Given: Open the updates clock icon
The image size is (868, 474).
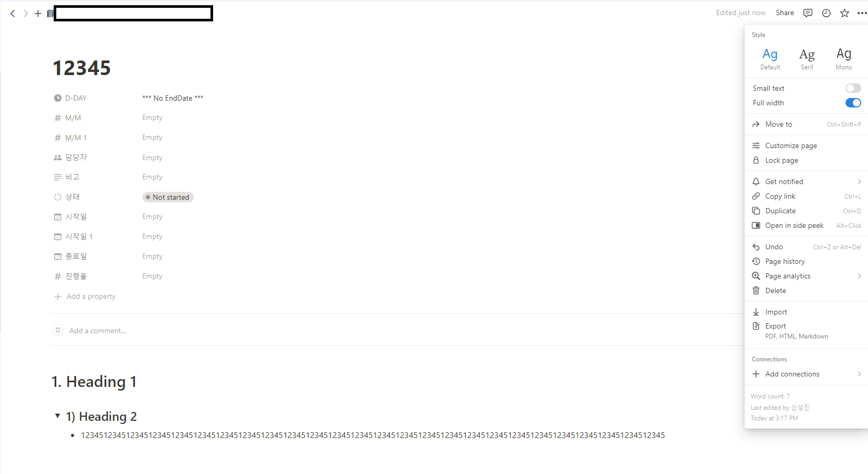Looking at the screenshot, I should pyautogui.click(x=826, y=13).
